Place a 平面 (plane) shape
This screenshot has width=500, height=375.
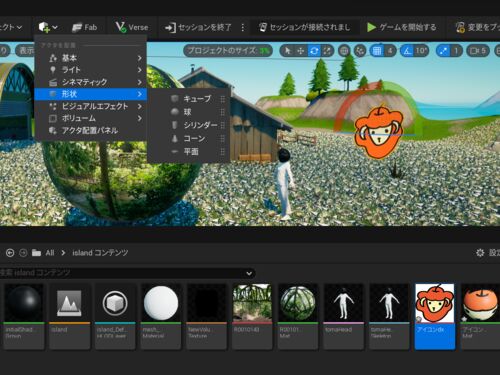[x=197, y=152]
